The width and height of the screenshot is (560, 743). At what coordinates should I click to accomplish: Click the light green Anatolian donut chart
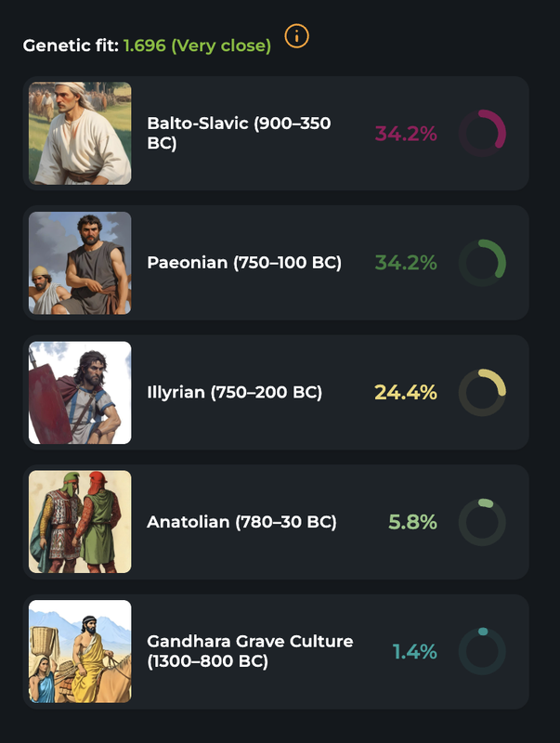pos(482,522)
